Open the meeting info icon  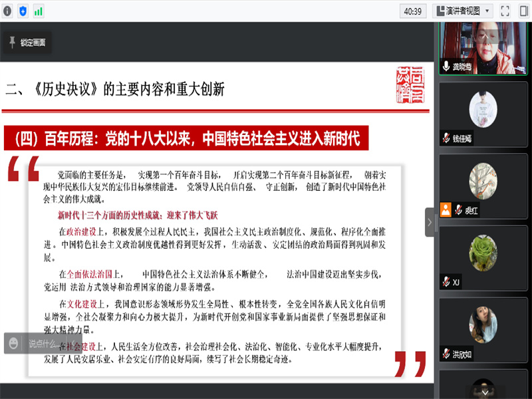pyautogui.click(x=7, y=11)
